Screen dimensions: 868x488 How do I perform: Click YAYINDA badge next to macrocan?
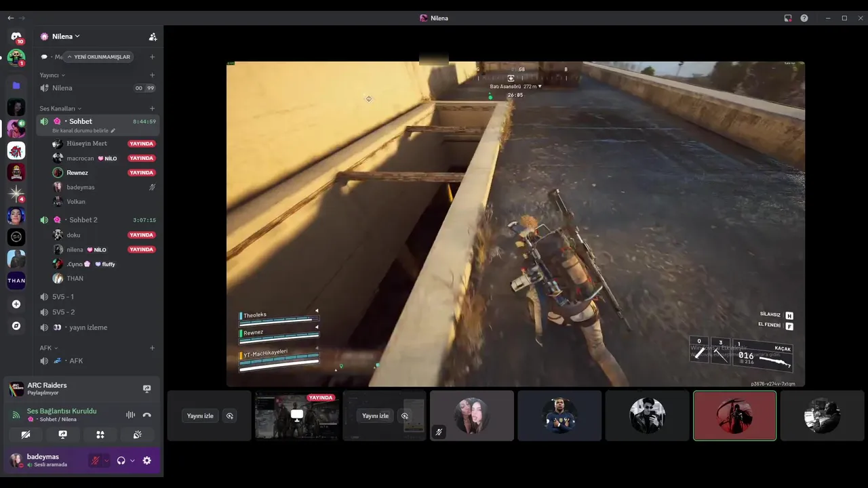pos(142,158)
